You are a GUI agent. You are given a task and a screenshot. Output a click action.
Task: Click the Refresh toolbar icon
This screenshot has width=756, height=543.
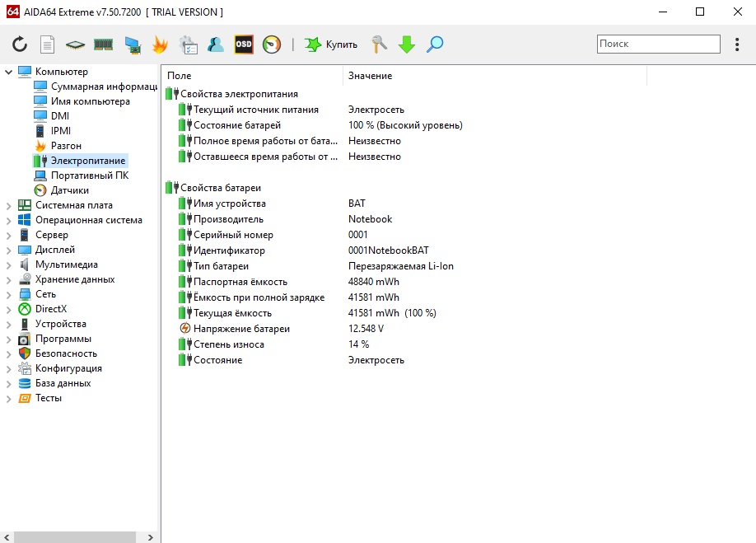pos(20,44)
